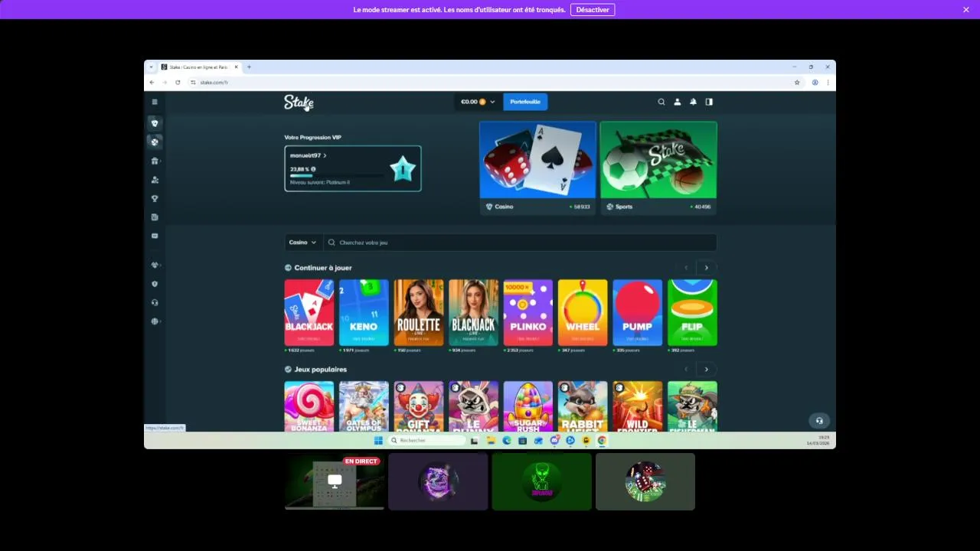Launch the Keno game tile
Viewport: 980px width, 551px height.
[364, 312]
